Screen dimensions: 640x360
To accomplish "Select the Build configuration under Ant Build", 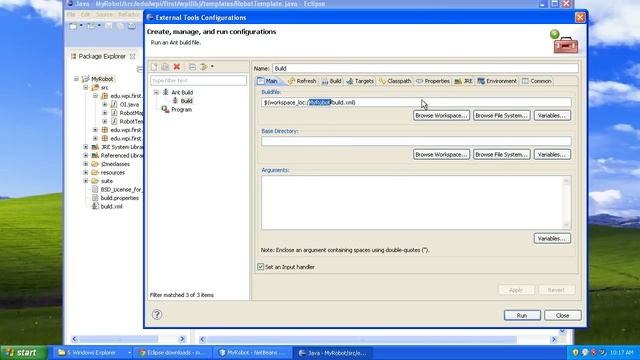I will coord(187,101).
